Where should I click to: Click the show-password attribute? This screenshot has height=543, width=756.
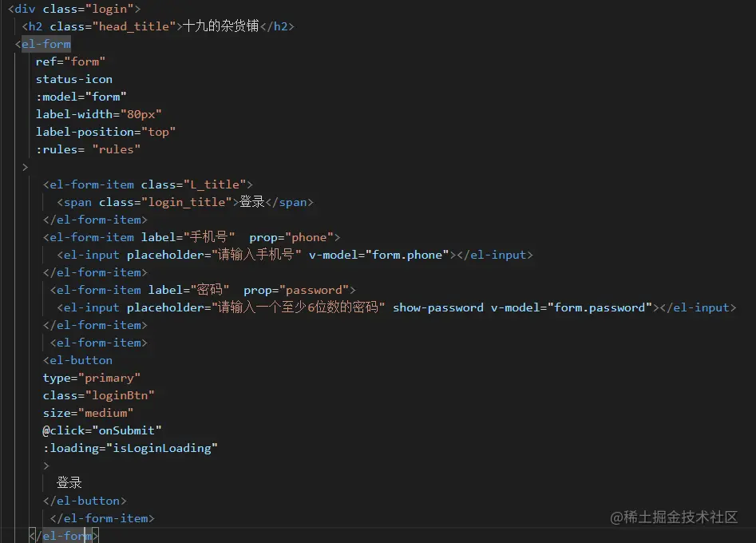(x=438, y=307)
